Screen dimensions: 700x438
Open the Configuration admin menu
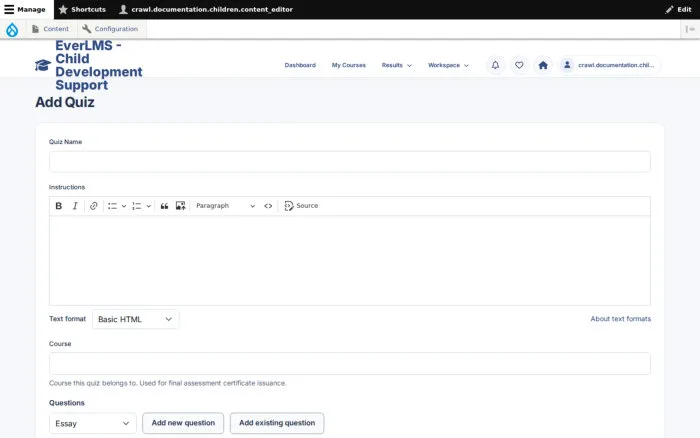click(110, 29)
